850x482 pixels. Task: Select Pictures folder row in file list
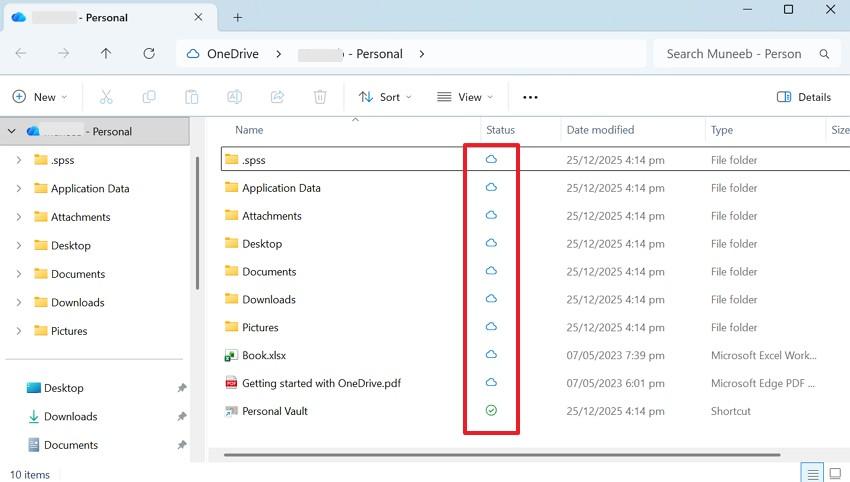tap(536, 327)
